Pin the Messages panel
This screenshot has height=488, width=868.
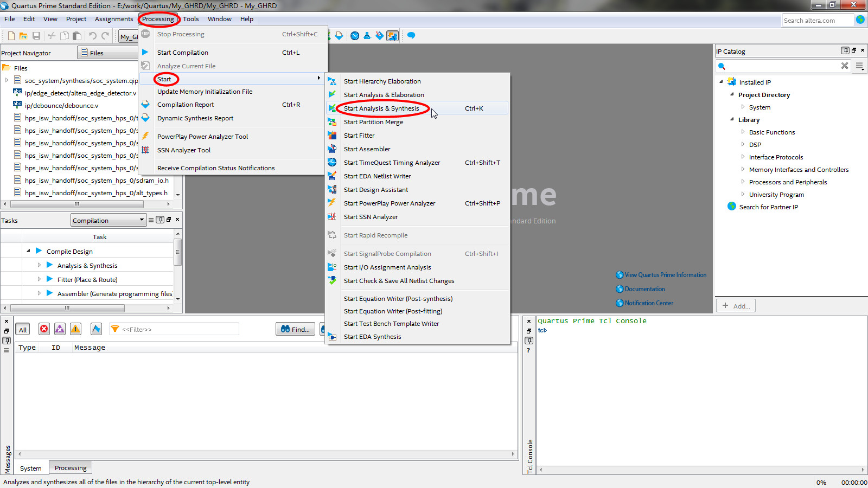7,341
